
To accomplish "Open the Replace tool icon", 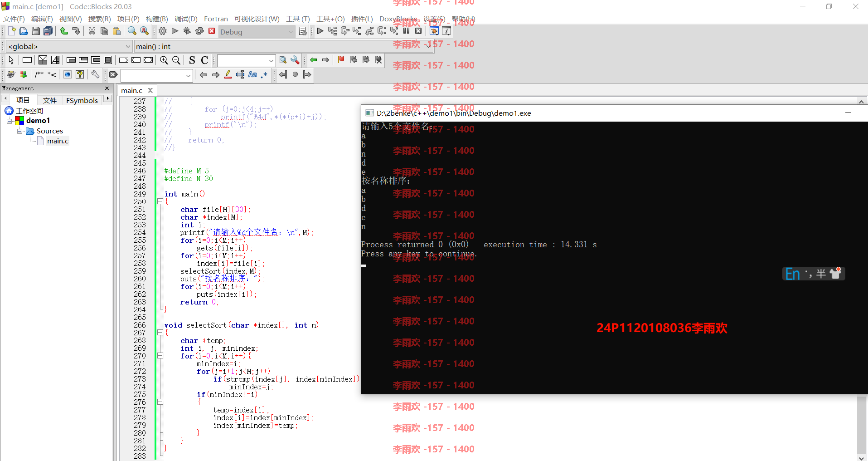I will click(144, 31).
